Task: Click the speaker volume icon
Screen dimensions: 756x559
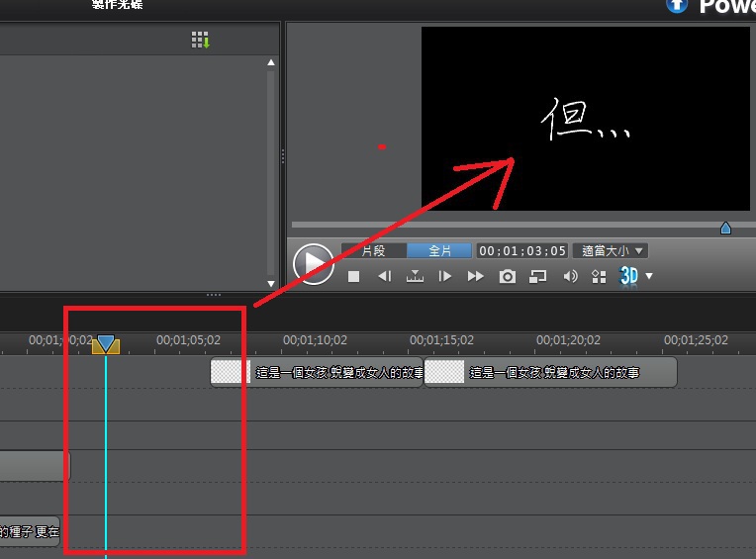Action: click(x=570, y=276)
